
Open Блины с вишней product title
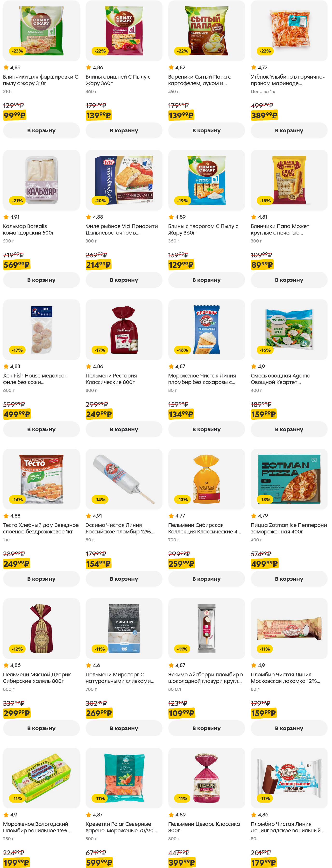point(118,80)
